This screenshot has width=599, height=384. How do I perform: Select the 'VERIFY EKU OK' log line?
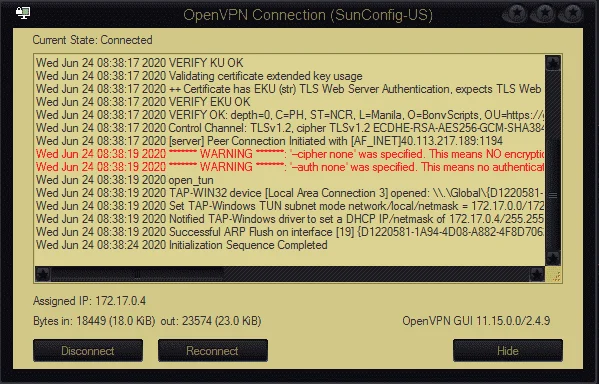143,102
